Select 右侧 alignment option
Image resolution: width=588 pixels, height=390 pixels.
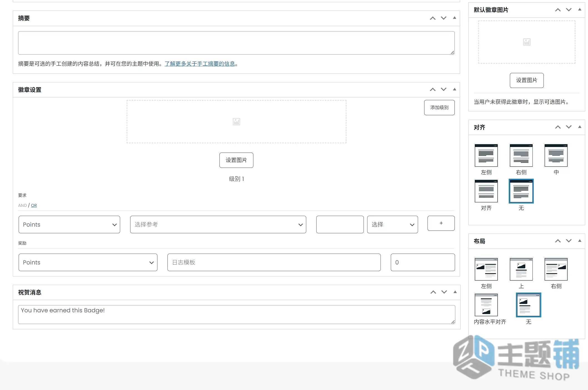521,155
